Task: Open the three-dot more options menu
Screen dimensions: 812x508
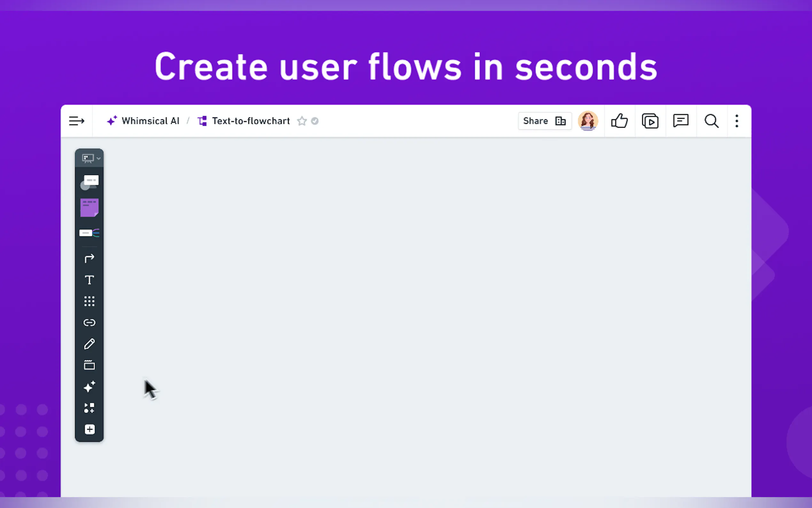Action: (737, 121)
